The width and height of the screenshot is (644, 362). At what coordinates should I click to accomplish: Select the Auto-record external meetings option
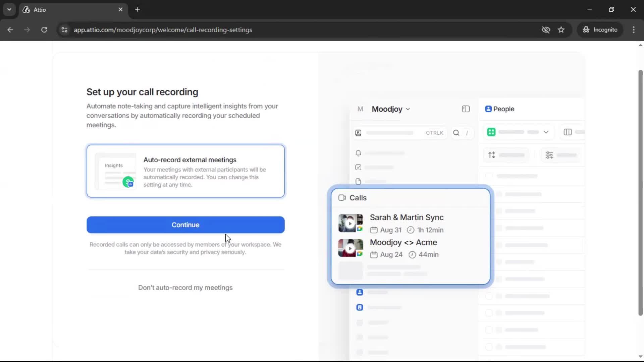[185, 171]
